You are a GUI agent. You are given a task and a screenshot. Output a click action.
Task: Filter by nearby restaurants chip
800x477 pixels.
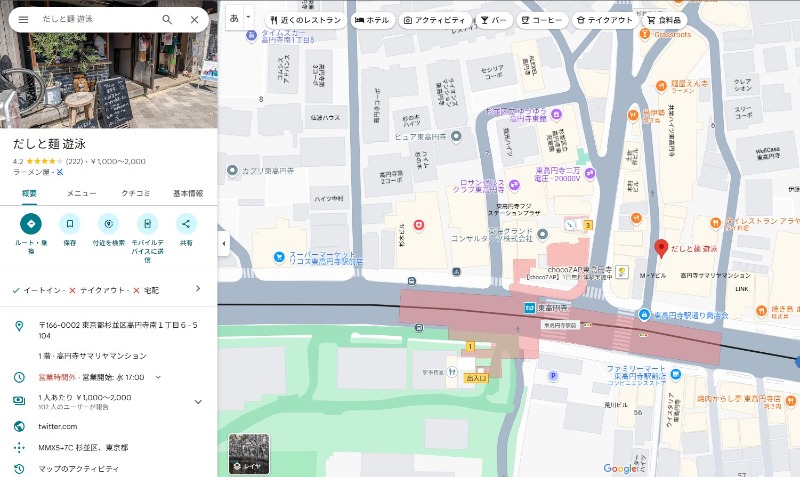point(304,20)
